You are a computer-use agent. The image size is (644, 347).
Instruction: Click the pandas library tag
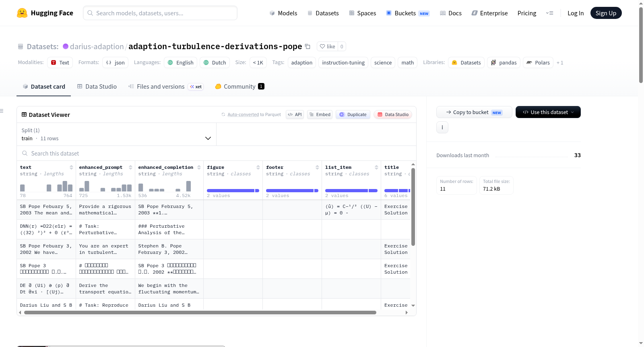504,62
